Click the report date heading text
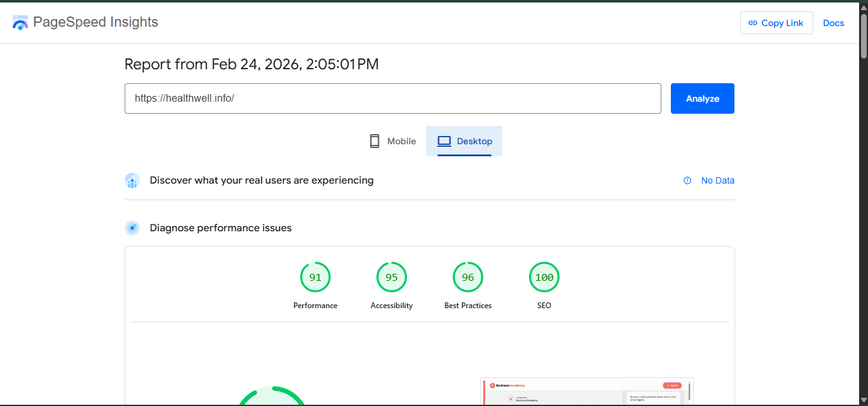This screenshot has width=868, height=406. pos(252,64)
